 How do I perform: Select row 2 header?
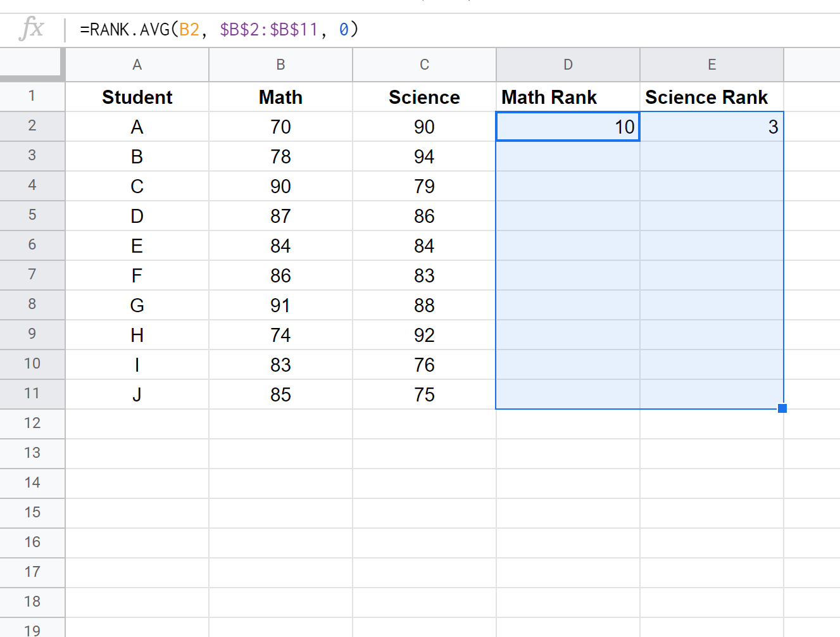tap(32, 127)
